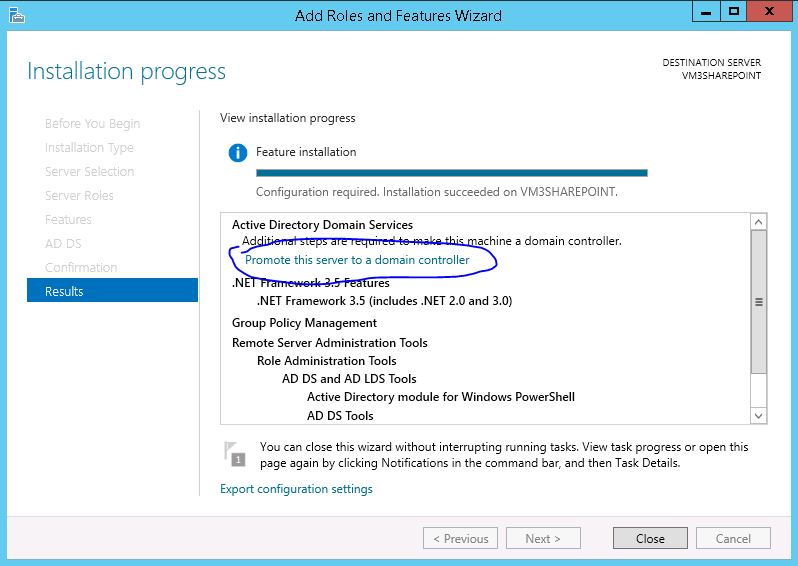The width and height of the screenshot is (798, 566).
Task: Click the Cancel button
Action: 733,539
